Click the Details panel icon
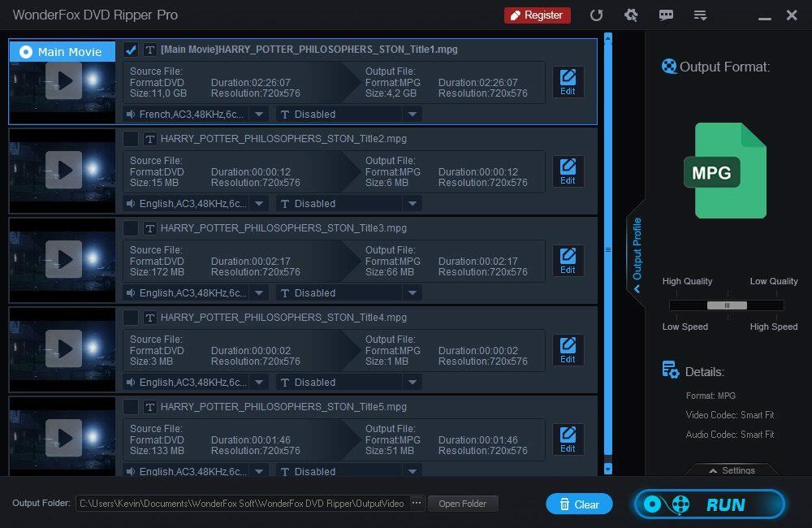812x528 pixels. [x=671, y=370]
